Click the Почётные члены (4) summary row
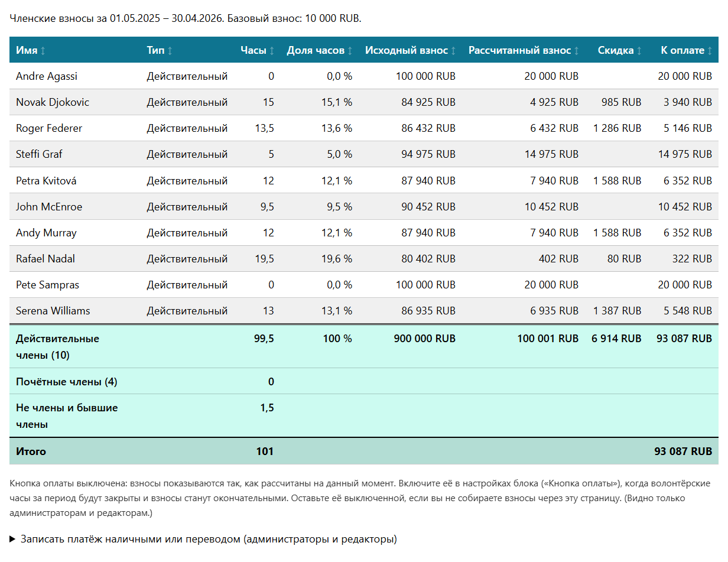Viewport: 728px width, 562px height. 364,381
